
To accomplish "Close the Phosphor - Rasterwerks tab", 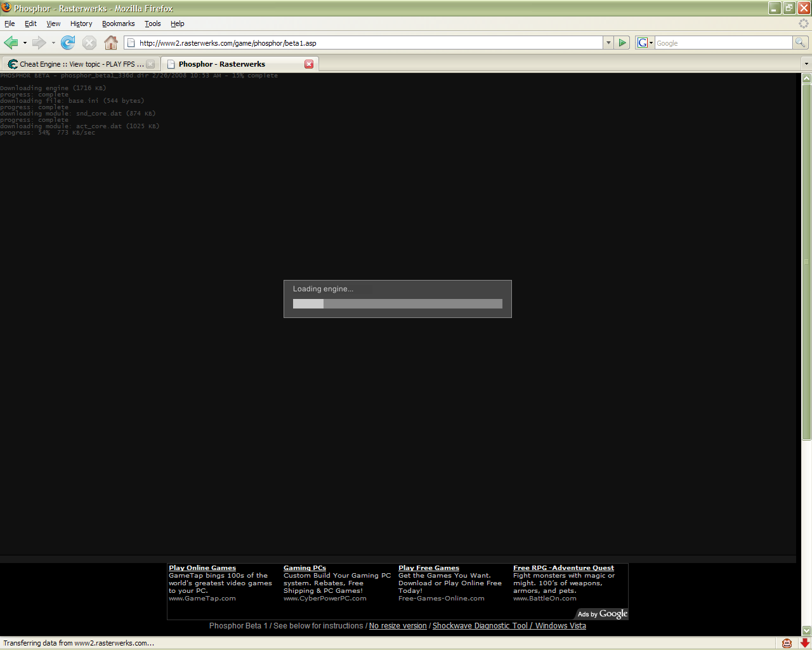I will coord(309,64).
